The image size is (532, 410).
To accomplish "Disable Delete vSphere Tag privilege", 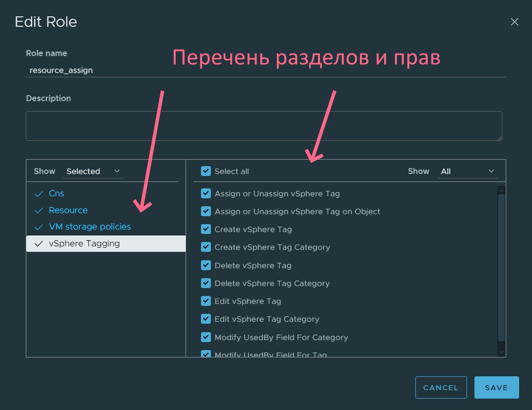I will click(x=206, y=265).
